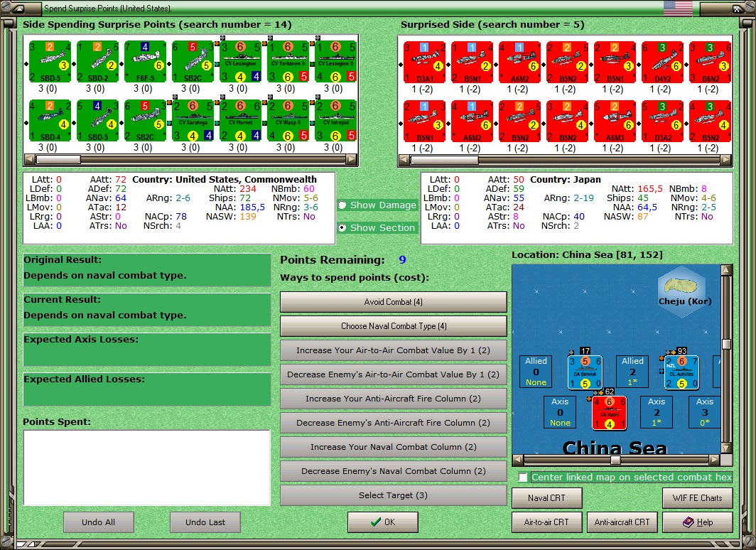Screen dimensions: 756x550
Task: Click the Points Spent list box
Action: [x=147, y=468]
